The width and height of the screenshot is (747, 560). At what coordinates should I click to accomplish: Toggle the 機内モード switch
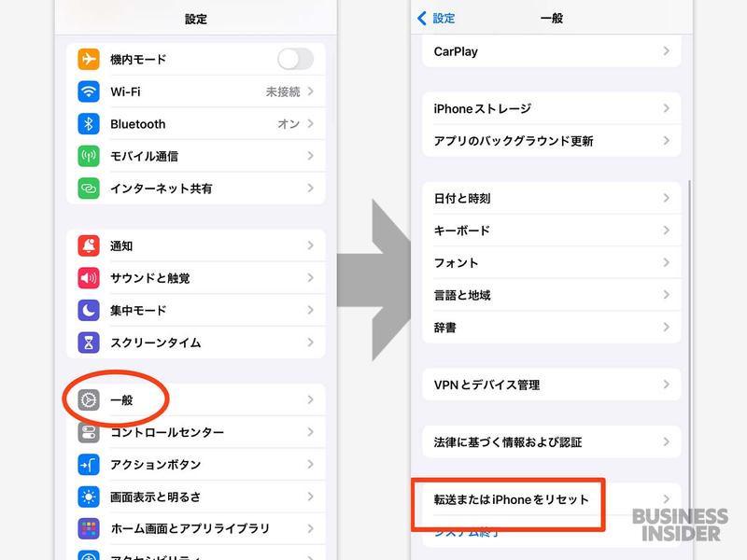tap(295, 59)
